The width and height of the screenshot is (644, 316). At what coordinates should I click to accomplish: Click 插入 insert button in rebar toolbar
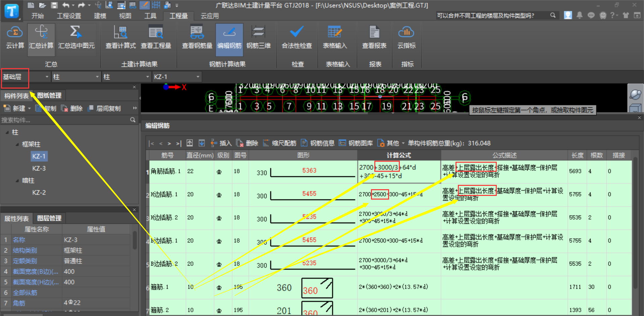coord(221,143)
